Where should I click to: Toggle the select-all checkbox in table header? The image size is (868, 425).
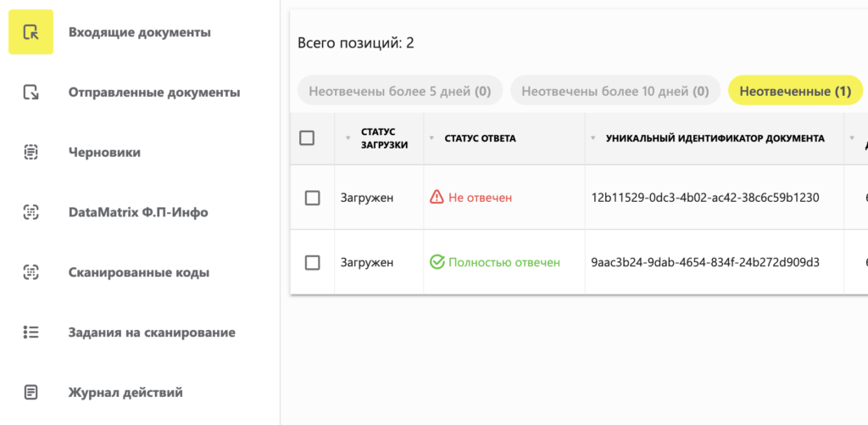pos(307,138)
